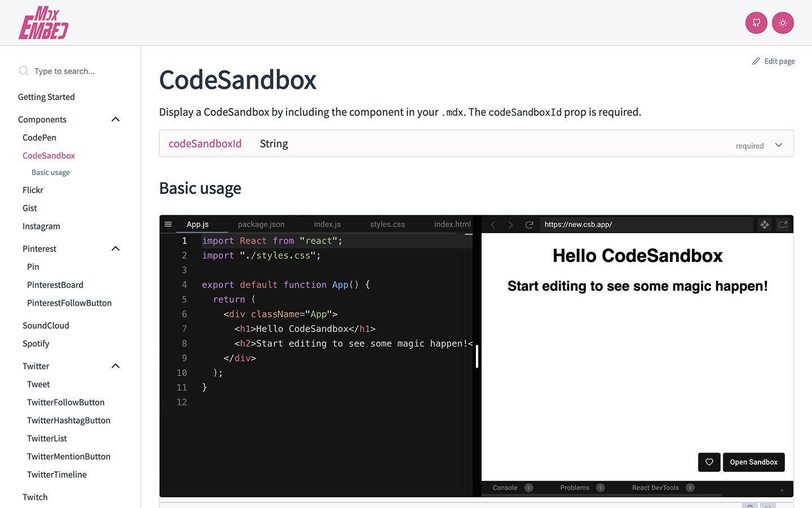This screenshot has height=508, width=812.
Task: Switch to the index.js tab
Action: coord(327,224)
